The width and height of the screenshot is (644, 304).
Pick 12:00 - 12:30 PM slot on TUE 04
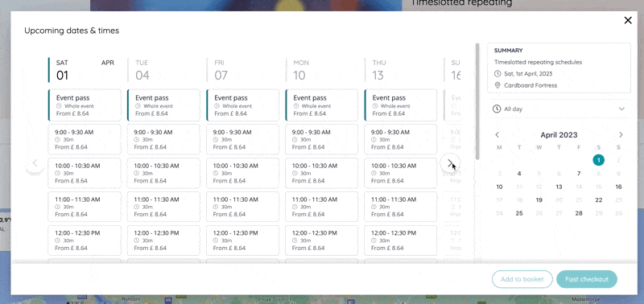tap(164, 240)
